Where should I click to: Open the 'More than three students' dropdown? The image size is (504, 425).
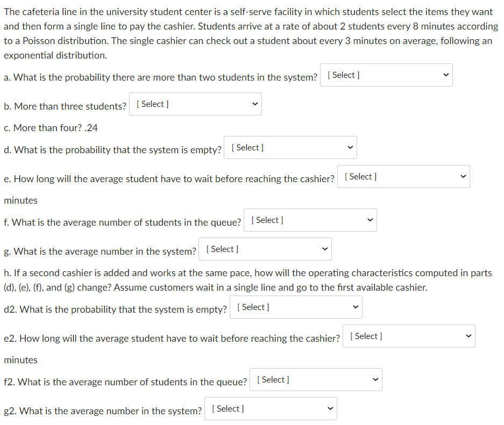coord(195,104)
